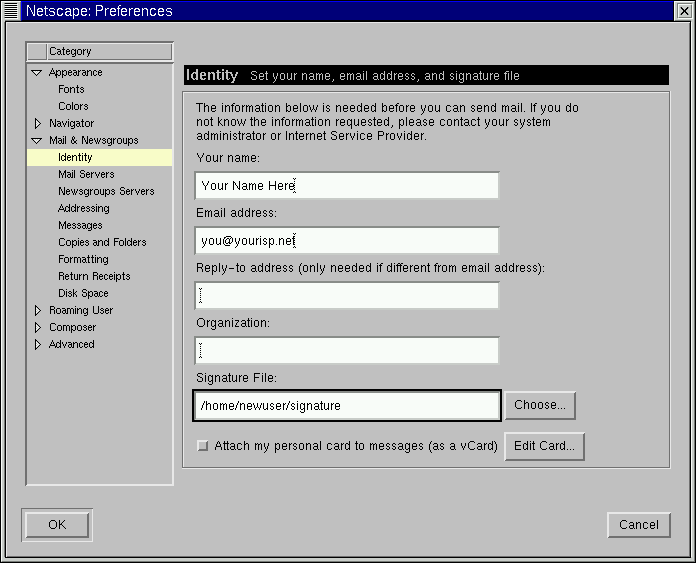
Task: Expand the Advanced category
Action: point(37,345)
